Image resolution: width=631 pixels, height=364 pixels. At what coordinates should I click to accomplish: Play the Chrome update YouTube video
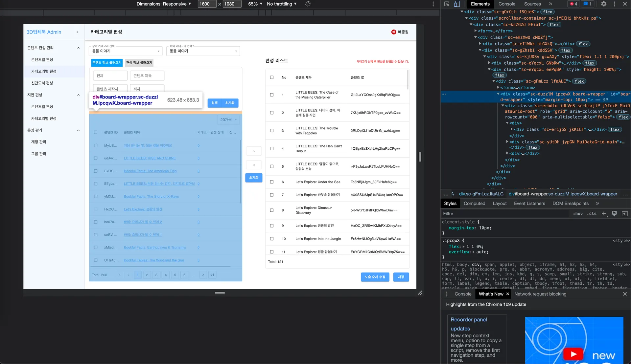click(573, 354)
